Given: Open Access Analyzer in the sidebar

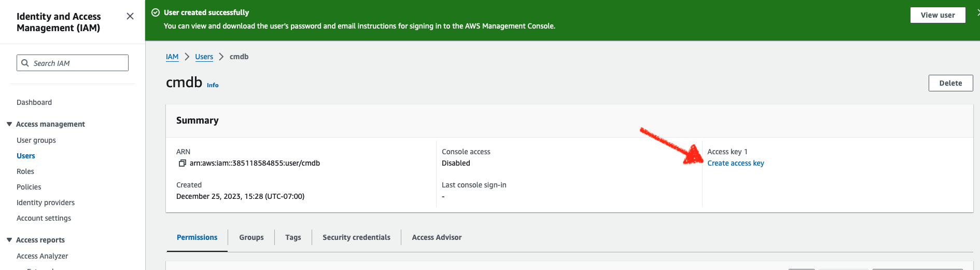Looking at the screenshot, I should point(43,256).
